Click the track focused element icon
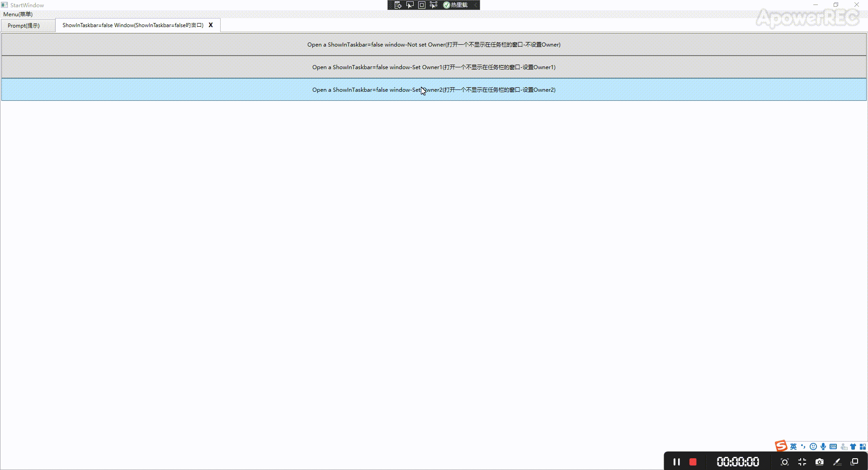 click(x=434, y=5)
